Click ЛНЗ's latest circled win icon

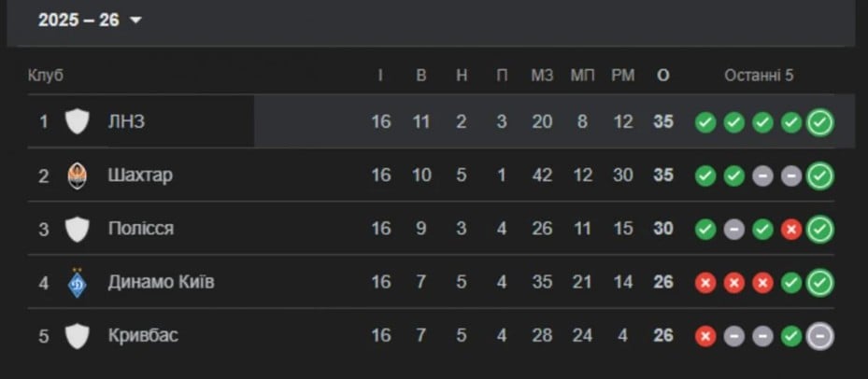pos(820,122)
